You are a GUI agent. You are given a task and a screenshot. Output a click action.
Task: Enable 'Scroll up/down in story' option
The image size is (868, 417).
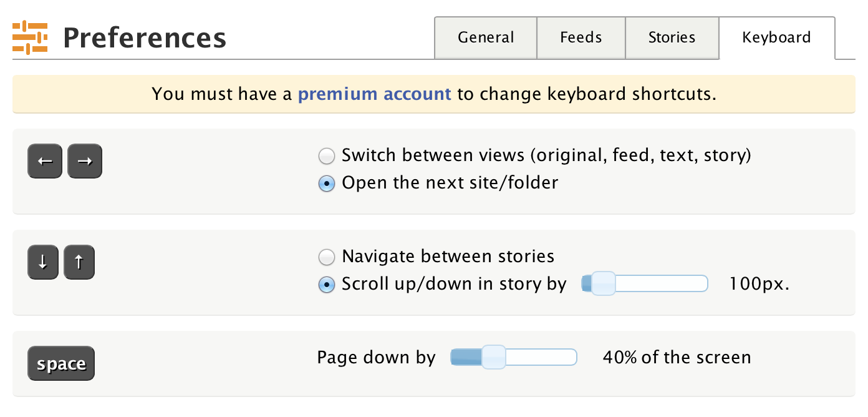(x=327, y=285)
